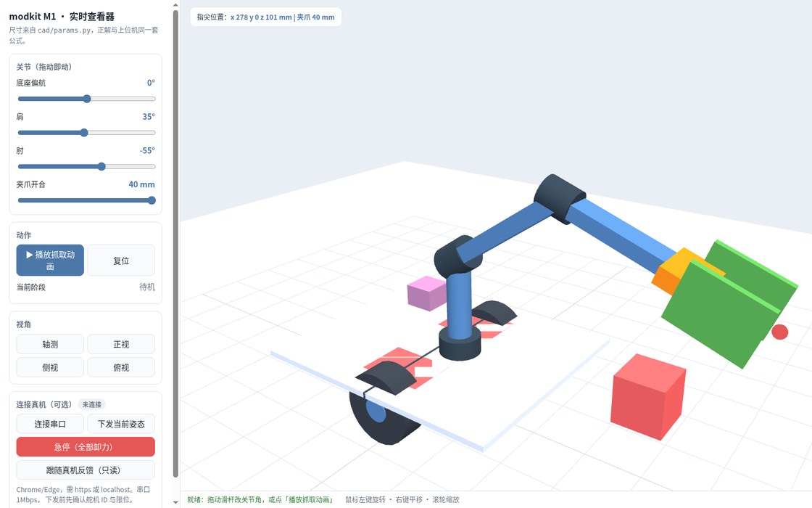The height and width of the screenshot is (508, 812).
Task: Click the gripper value 40 mm
Action: [141, 184]
